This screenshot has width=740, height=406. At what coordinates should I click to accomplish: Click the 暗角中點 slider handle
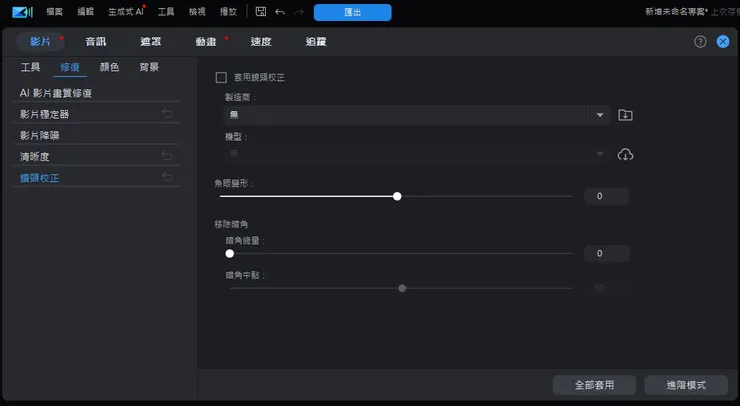[402, 288]
